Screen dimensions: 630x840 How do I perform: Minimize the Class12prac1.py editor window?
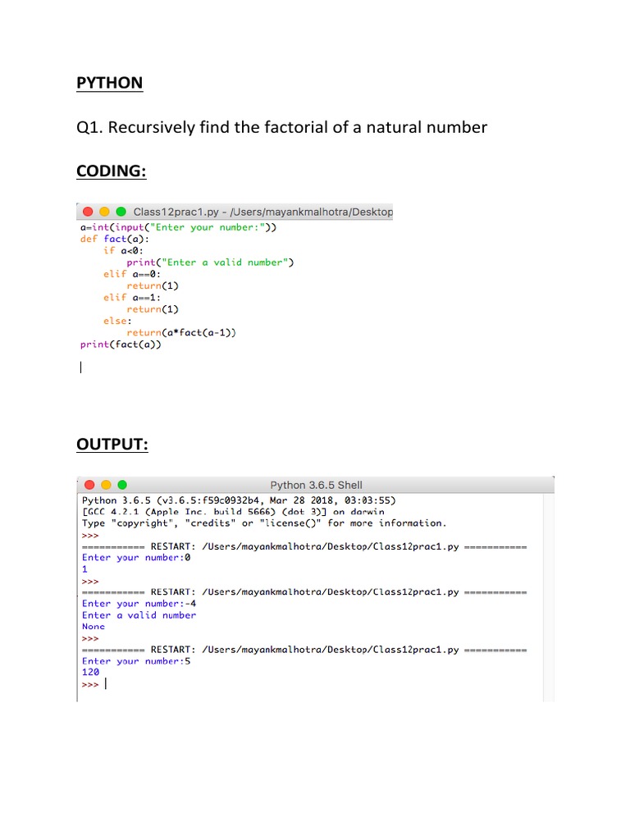click(x=104, y=212)
